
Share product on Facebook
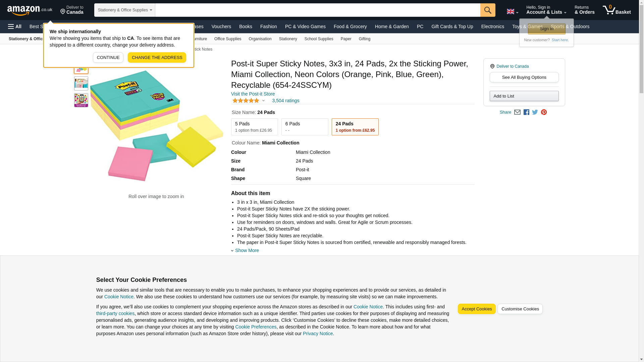[526, 112]
